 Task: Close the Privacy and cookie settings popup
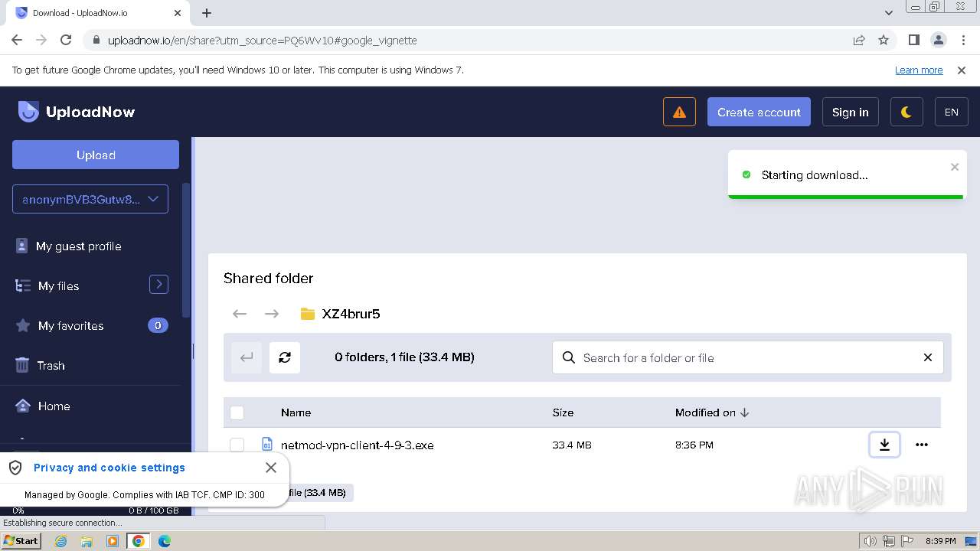click(x=271, y=468)
